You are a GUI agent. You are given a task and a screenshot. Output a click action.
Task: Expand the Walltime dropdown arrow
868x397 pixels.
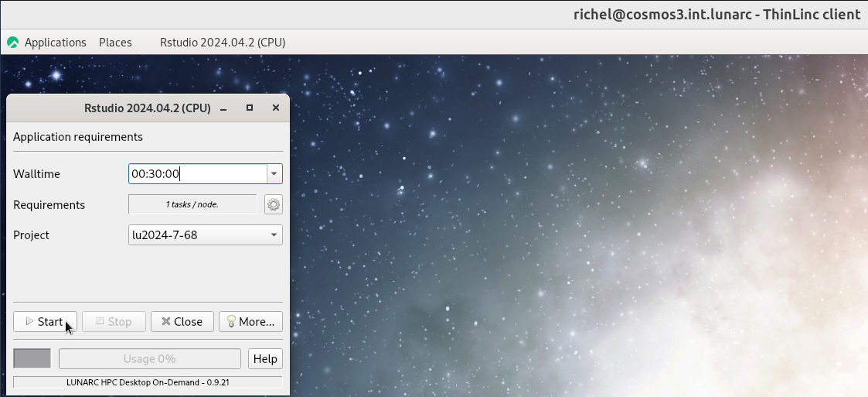274,174
